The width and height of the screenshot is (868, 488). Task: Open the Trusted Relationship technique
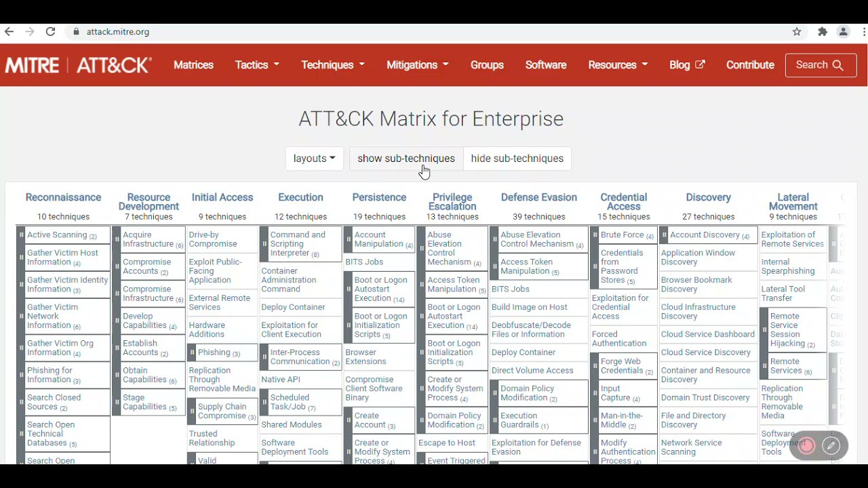(x=212, y=439)
